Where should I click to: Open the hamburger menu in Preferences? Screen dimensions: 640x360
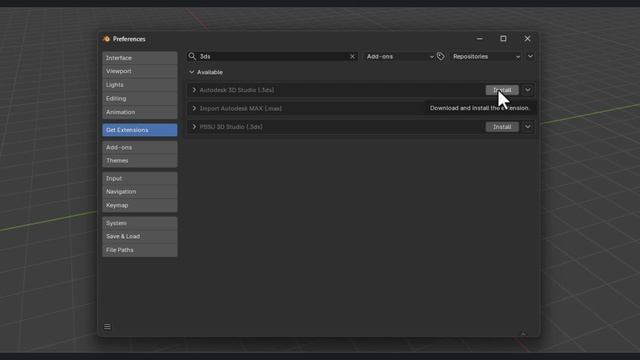(107, 327)
